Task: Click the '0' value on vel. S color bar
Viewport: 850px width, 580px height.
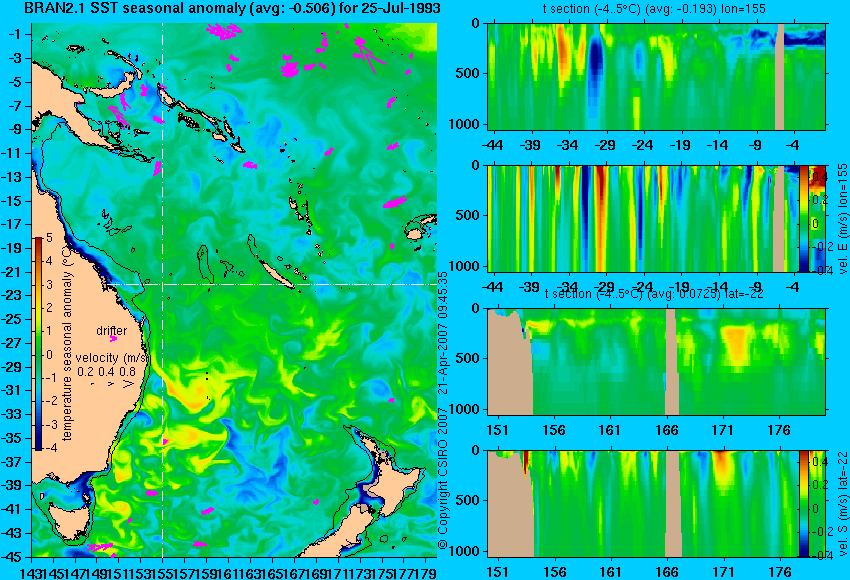Action: (815, 509)
